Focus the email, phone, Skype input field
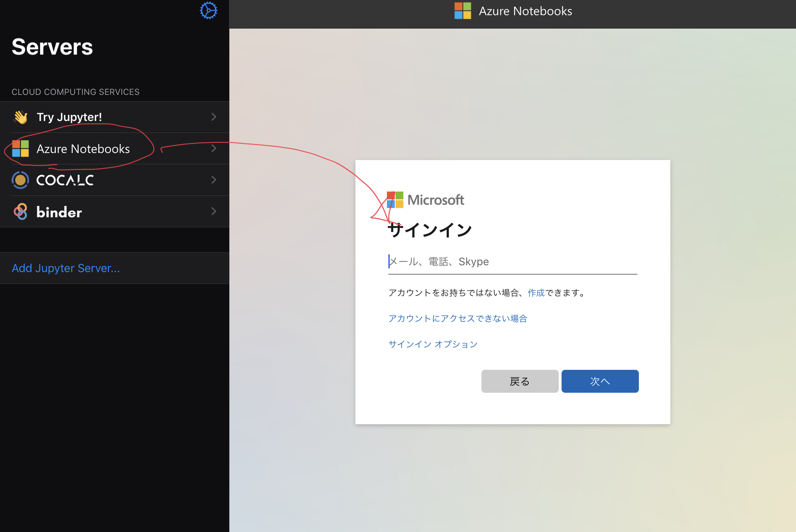This screenshot has height=532, width=796. [513, 262]
